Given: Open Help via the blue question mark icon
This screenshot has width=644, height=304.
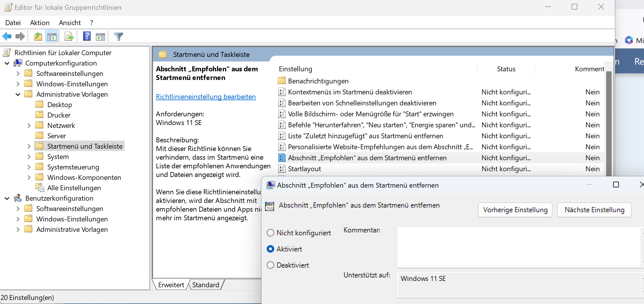Looking at the screenshot, I should tap(87, 37).
